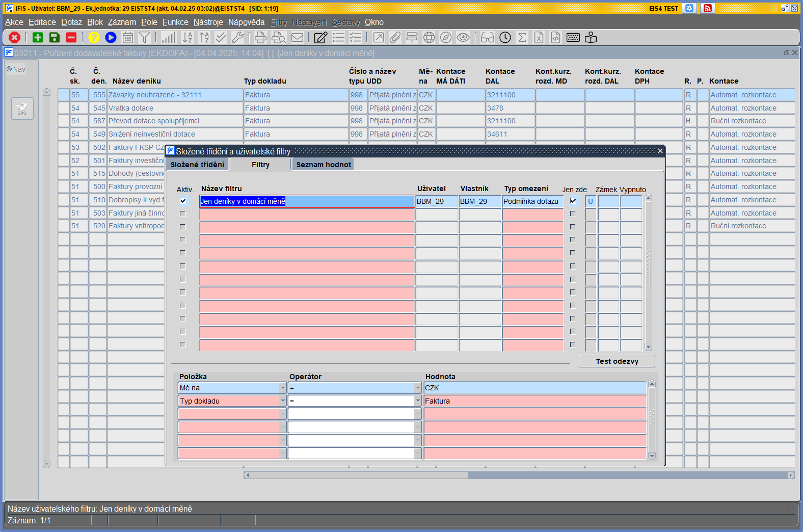
Task: Expand the Mě na Položka dropdown
Action: [x=283, y=388]
